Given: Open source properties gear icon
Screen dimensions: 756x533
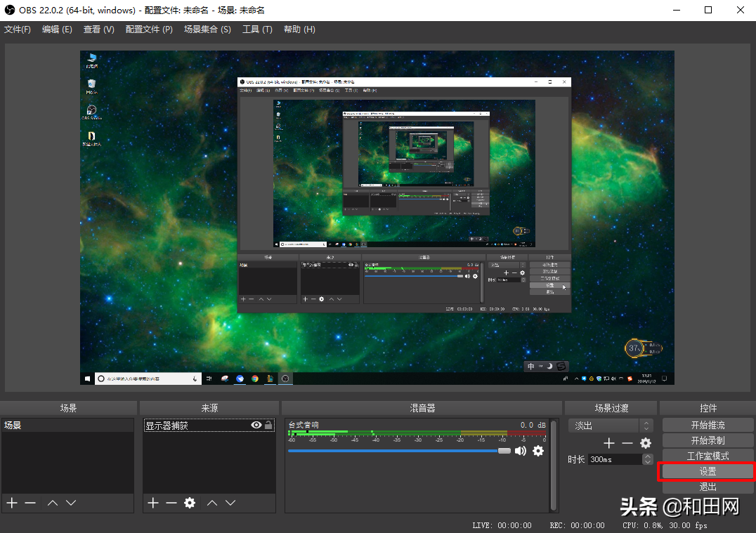Looking at the screenshot, I should [189, 503].
